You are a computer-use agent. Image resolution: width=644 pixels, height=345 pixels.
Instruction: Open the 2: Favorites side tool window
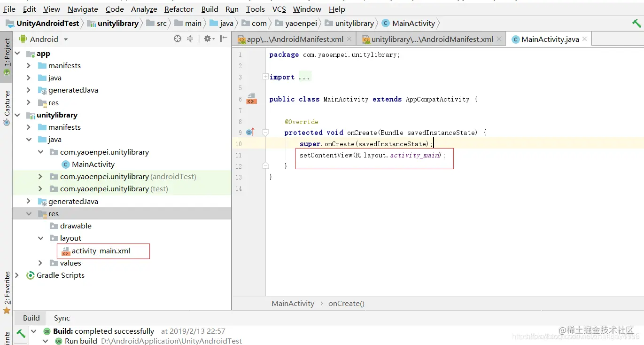point(7,292)
